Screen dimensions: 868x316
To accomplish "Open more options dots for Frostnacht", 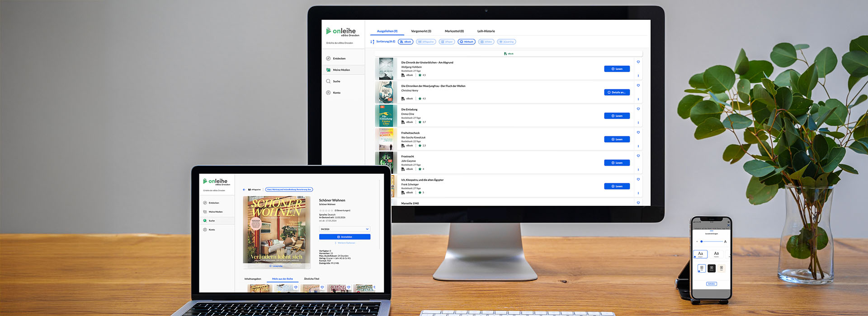I will coord(638,170).
